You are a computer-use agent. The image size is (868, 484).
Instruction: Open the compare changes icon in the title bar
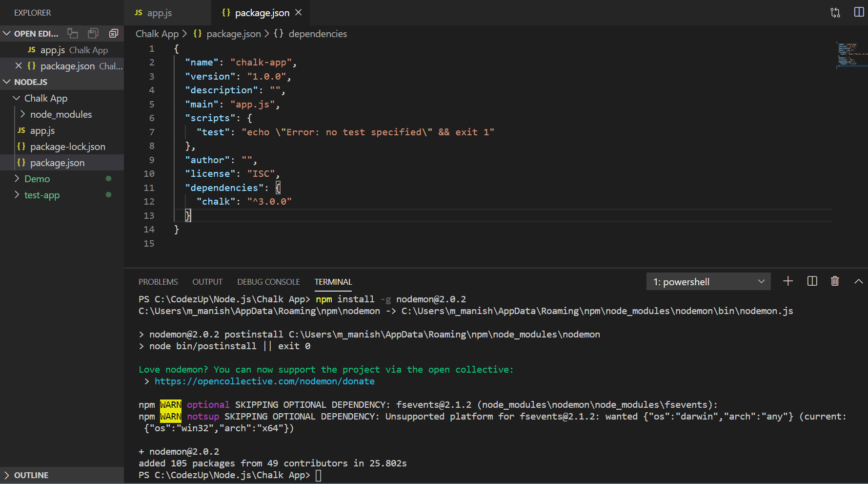835,12
